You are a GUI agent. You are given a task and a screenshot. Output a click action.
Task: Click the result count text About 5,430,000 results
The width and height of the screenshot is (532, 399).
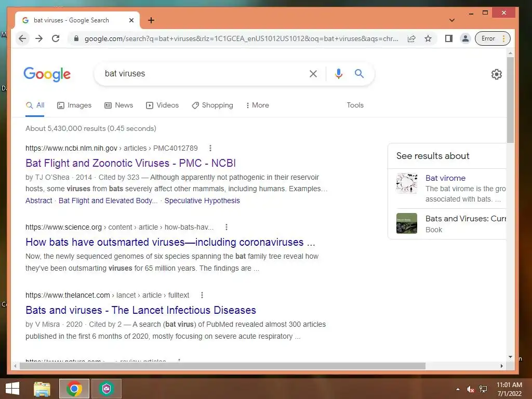coord(90,129)
